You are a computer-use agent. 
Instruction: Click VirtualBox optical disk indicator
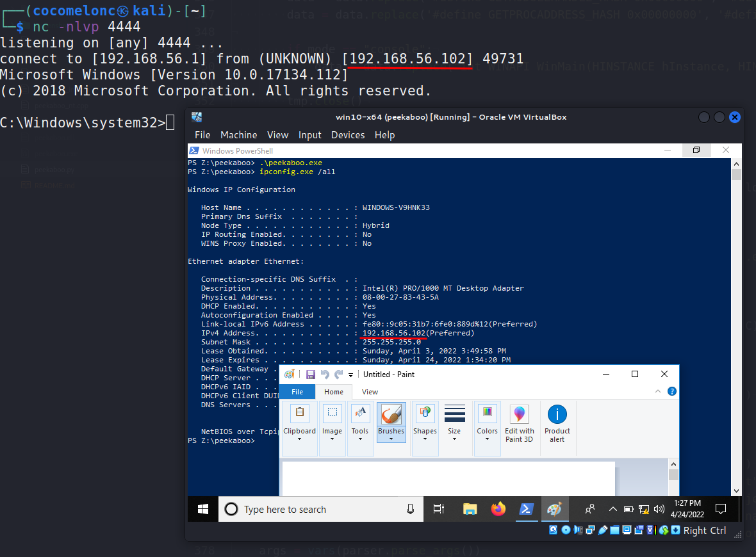(566, 530)
